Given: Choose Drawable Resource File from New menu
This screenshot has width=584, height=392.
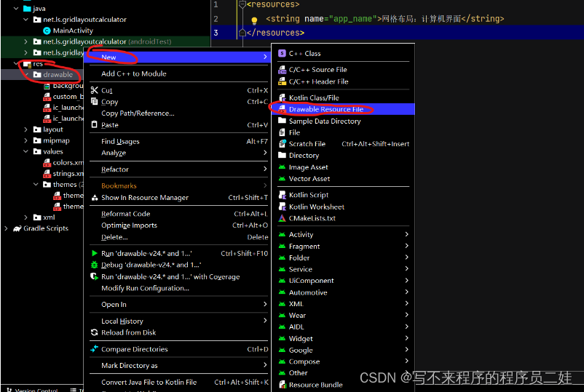Looking at the screenshot, I should [343, 109].
